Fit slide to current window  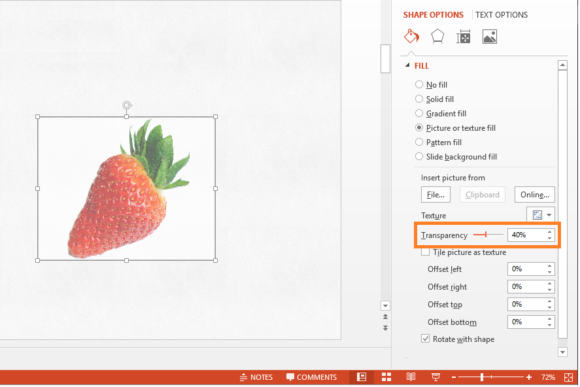click(568, 377)
